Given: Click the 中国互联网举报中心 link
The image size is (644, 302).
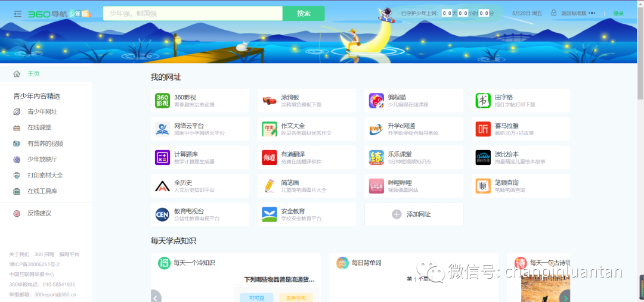Looking at the screenshot, I should point(32,275).
